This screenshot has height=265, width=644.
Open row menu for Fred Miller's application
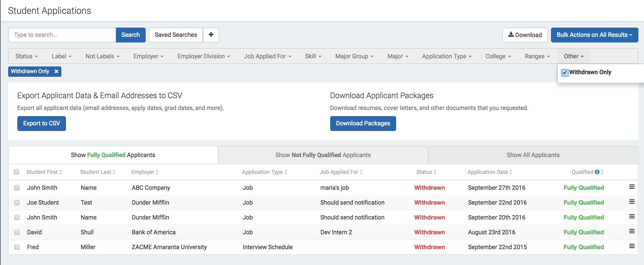(x=632, y=246)
